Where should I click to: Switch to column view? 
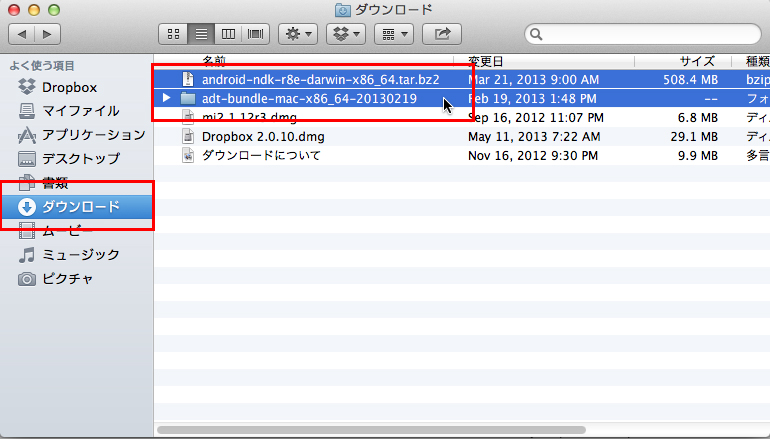click(x=228, y=34)
